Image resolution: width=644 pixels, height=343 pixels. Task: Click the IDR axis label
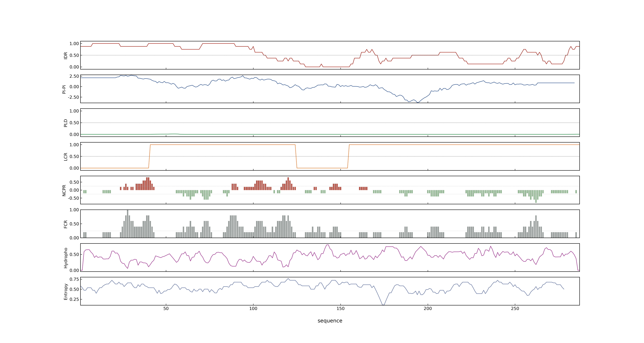(x=66, y=55)
